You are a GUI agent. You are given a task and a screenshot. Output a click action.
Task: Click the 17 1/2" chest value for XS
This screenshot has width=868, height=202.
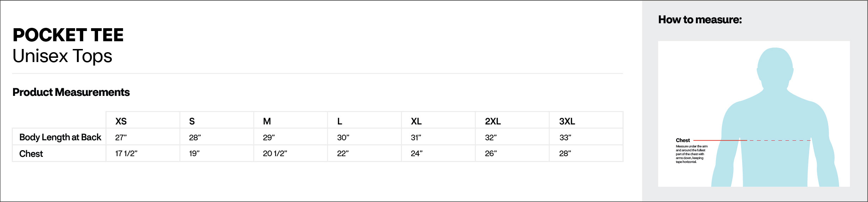coord(126,154)
